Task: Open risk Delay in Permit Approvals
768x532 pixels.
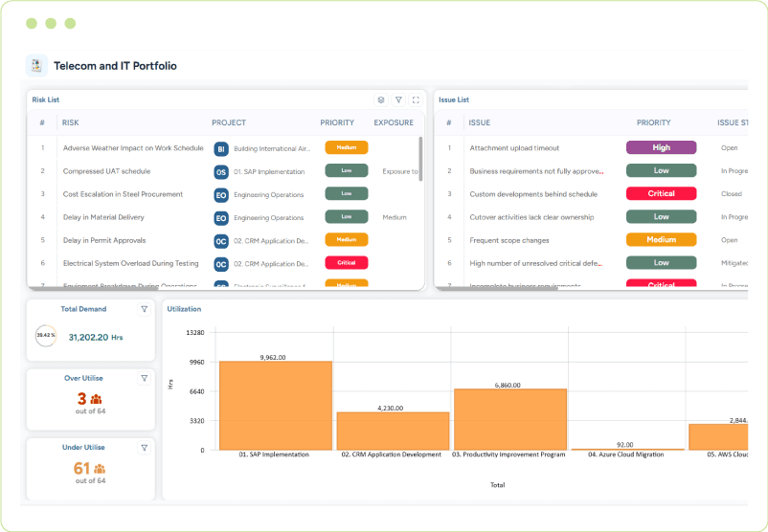Action: (x=104, y=240)
